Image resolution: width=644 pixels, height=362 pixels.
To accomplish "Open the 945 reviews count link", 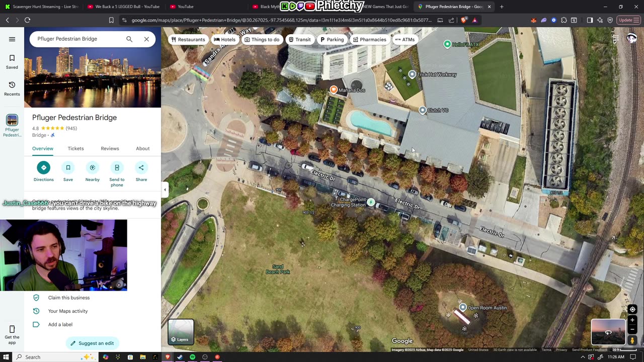I will click(x=71, y=128).
